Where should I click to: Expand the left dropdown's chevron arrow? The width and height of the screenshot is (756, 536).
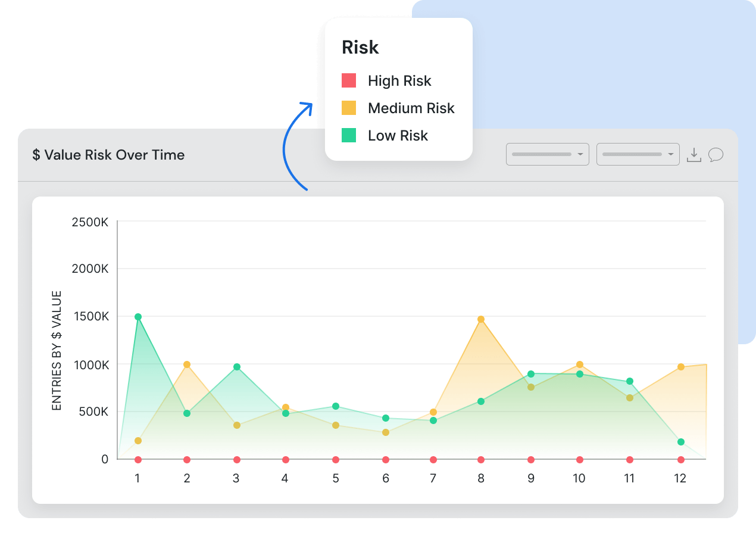580,154
